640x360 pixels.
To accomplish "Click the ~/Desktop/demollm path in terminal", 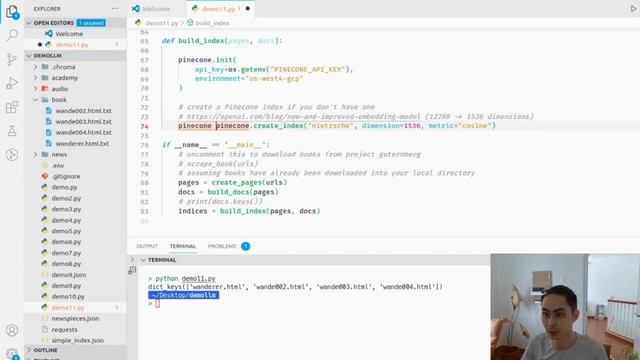I will pyautogui.click(x=184, y=295).
